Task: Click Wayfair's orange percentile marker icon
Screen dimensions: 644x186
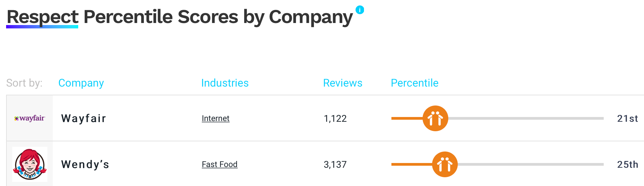Action: point(435,118)
